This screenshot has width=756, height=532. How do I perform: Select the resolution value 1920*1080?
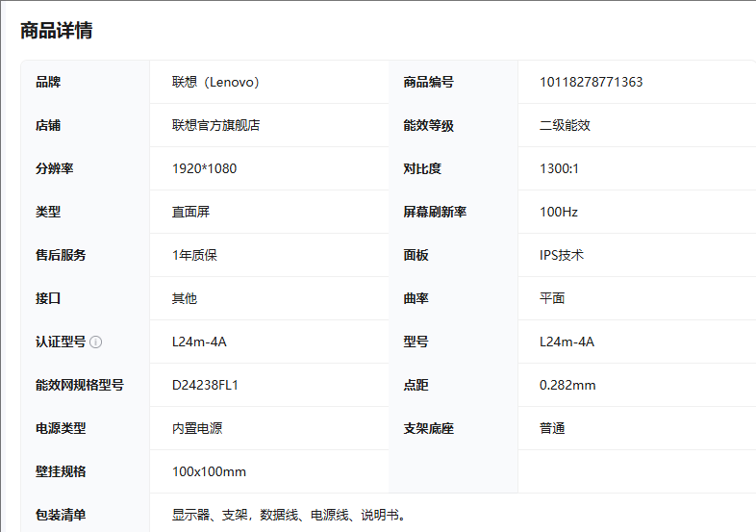(205, 168)
